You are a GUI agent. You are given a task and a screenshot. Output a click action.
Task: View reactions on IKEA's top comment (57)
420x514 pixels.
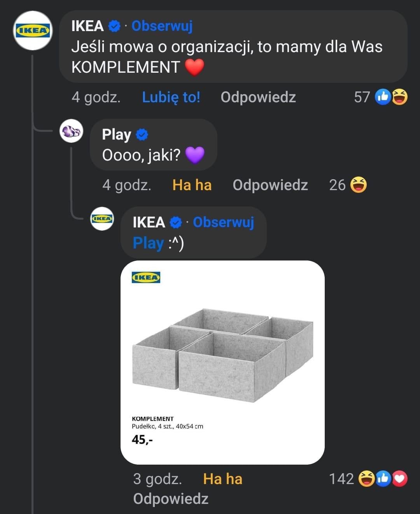381,97
